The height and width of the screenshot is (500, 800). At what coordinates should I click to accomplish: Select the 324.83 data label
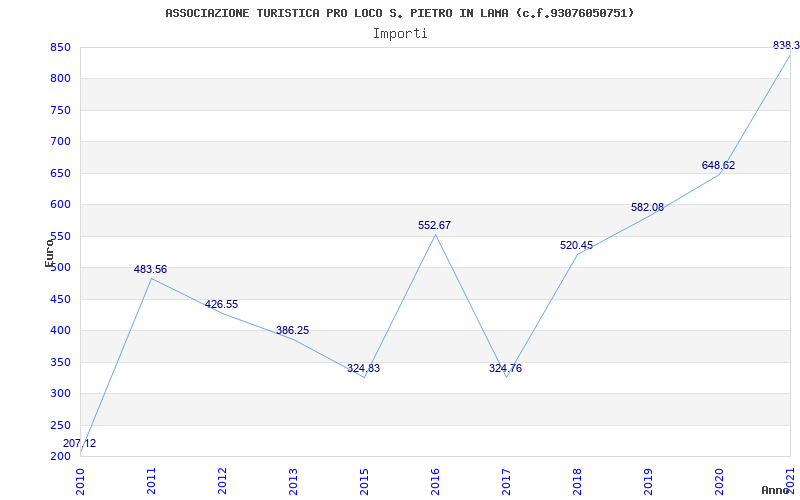(x=363, y=368)
